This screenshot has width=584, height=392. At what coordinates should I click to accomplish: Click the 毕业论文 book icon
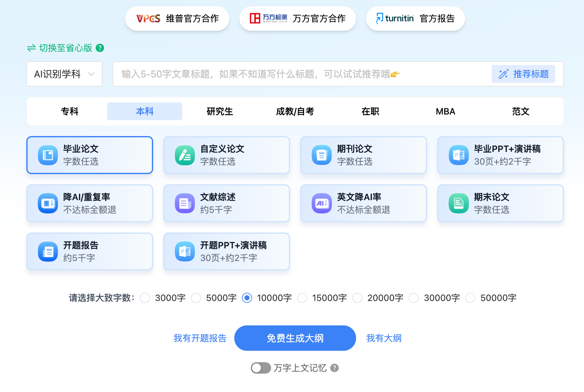coord(48,155)
